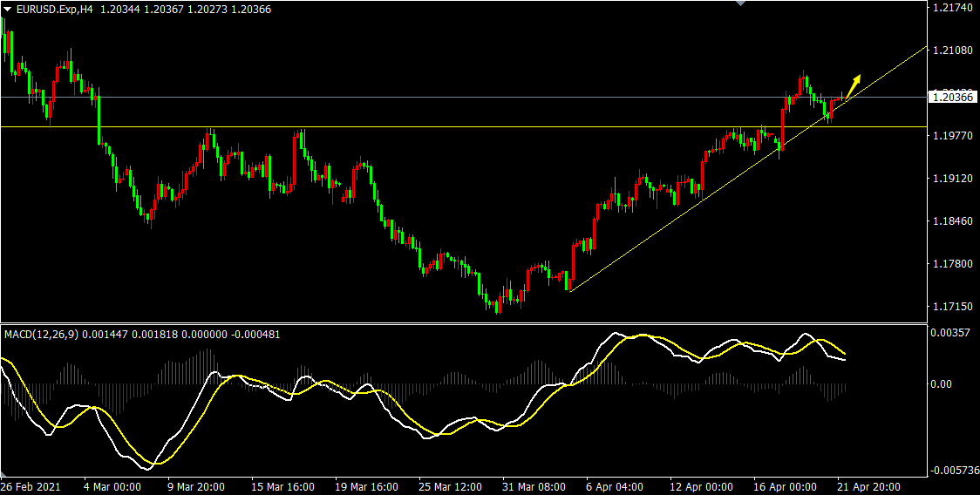Click the lowest candle near 1.17150
The width and height of the screenshot is (980, 495).
tap(498, 307)
